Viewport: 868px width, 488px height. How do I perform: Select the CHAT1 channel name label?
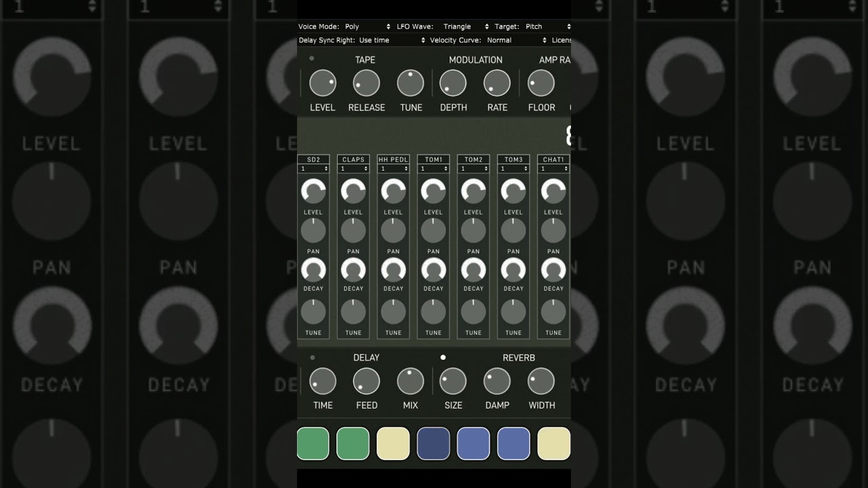point(553,160)
